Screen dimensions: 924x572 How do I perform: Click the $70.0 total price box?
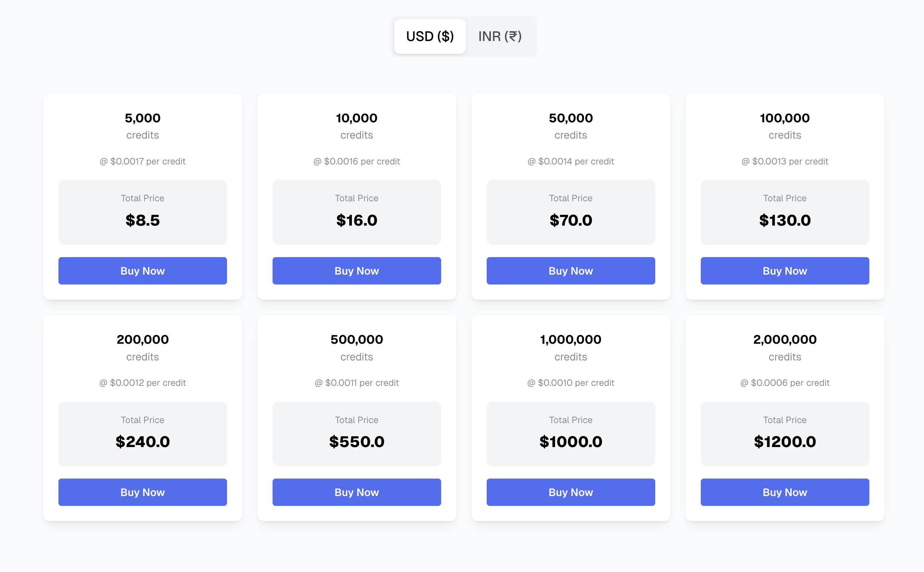[571, 212]
